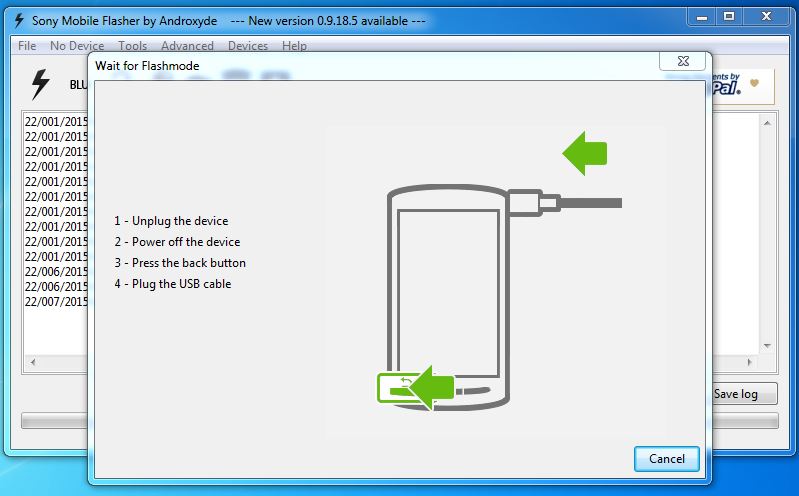Click the '2 - Power off the device' text
Screen dimensions: 799x496
[x=177, y=242]
